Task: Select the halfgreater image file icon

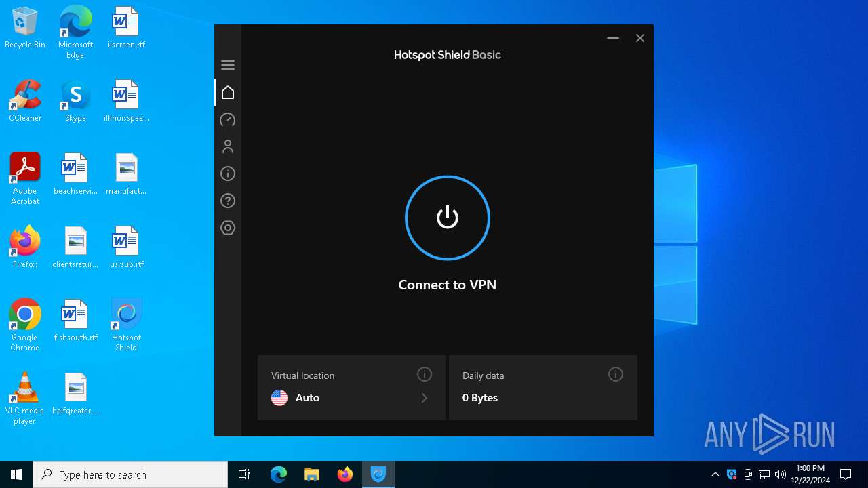Action: pos(75,394)
